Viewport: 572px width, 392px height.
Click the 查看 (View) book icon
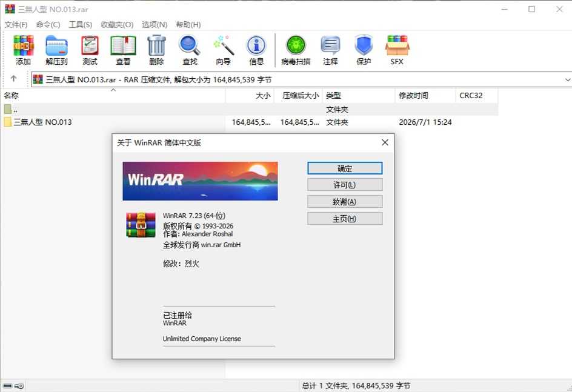123,45
